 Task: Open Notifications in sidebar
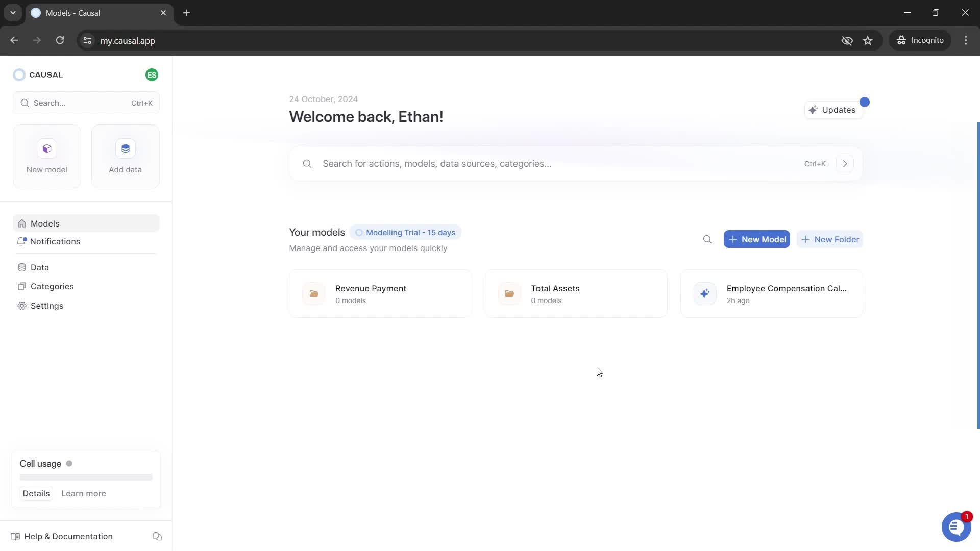pos(55,241)
